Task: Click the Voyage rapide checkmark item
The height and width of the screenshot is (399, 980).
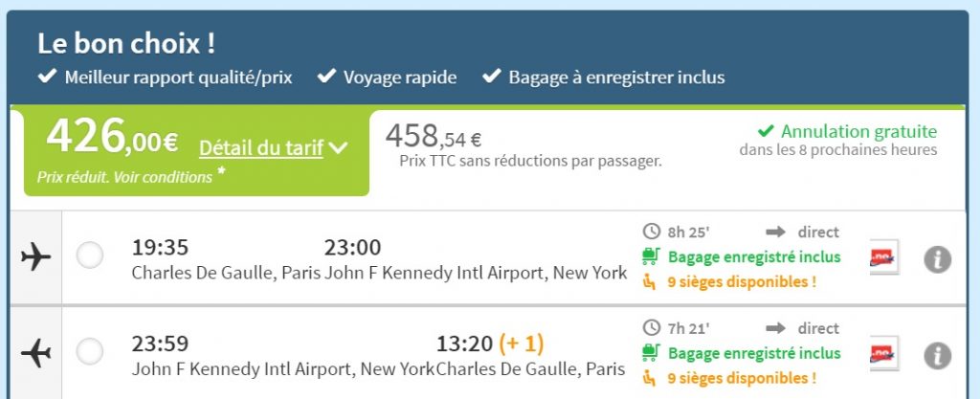Action: tap(388, 78)
